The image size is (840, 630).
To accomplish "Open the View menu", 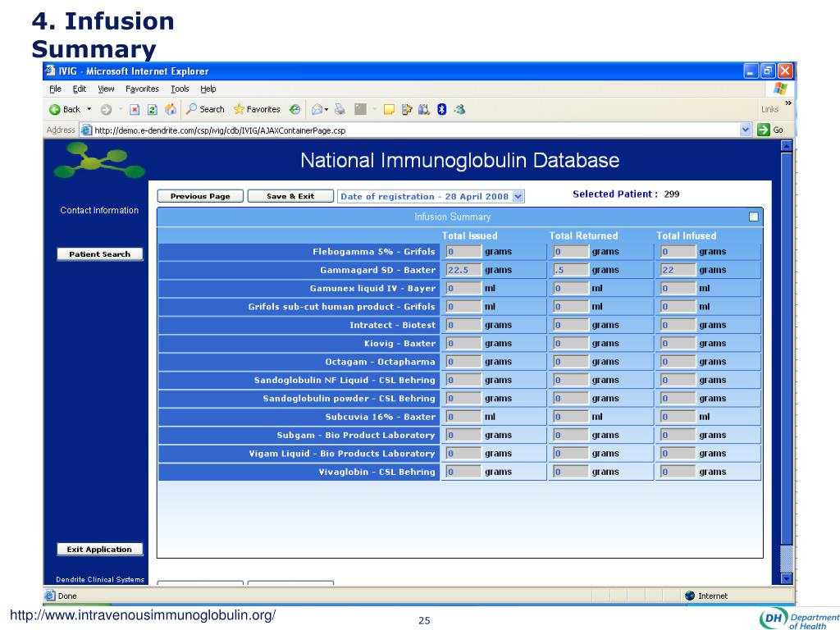I will (x=106, y=89).
